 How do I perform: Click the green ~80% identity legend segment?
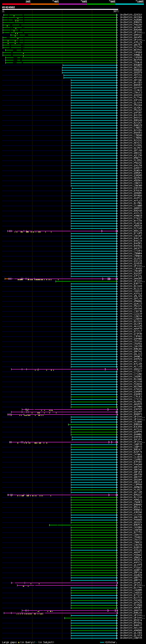pos(101,4)
